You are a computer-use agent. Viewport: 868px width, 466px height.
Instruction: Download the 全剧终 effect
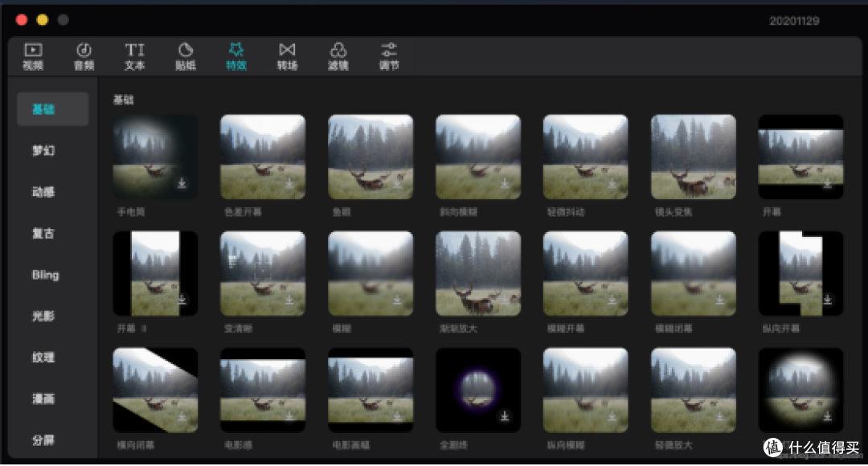(x=505, y=416)
